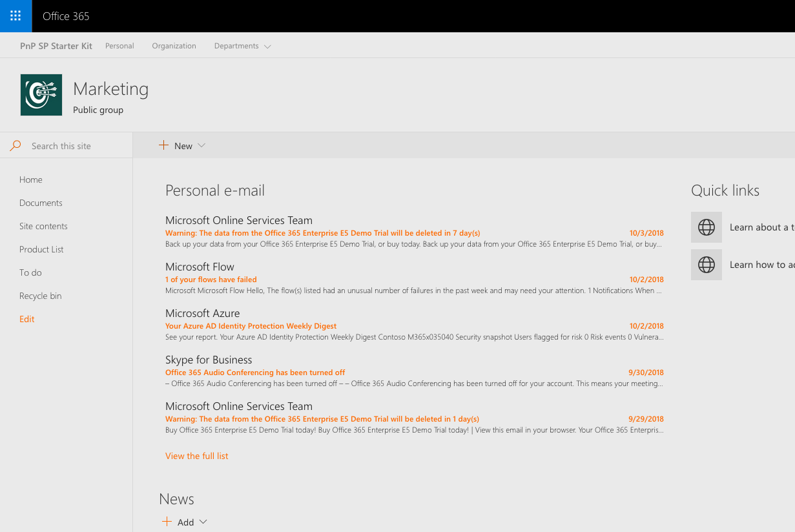The image size is (795, 532).
Task: Open email 'will be deleted in 1 day(s)'
Action: click(x=322, y=419)
